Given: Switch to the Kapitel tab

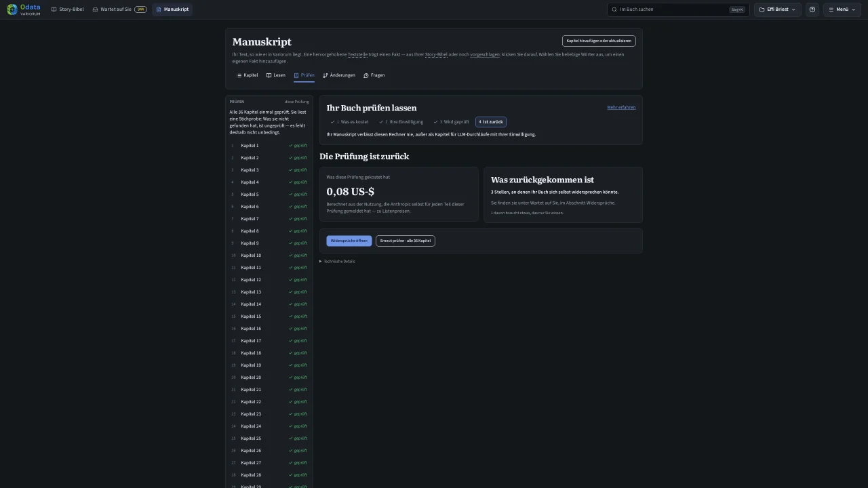Looking at the screenshot, I should tap(247, 75).
